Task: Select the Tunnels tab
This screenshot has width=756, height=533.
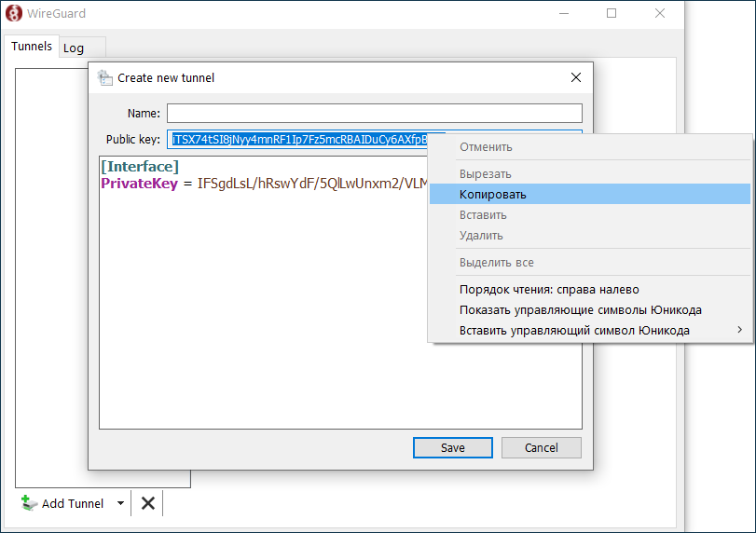Action: (x=32, y=47)
